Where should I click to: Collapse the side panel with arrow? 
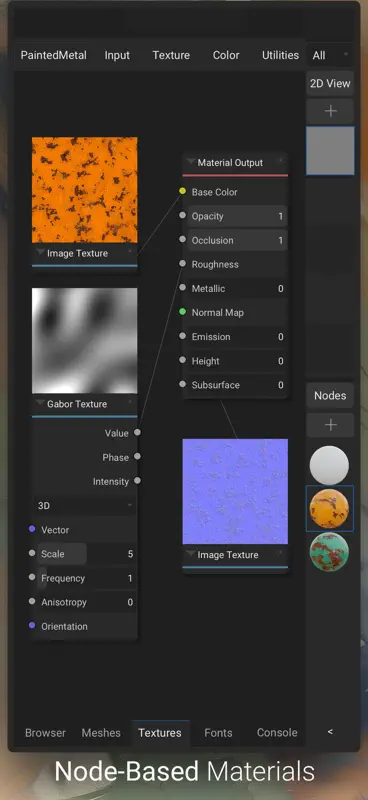pos(330,732)
